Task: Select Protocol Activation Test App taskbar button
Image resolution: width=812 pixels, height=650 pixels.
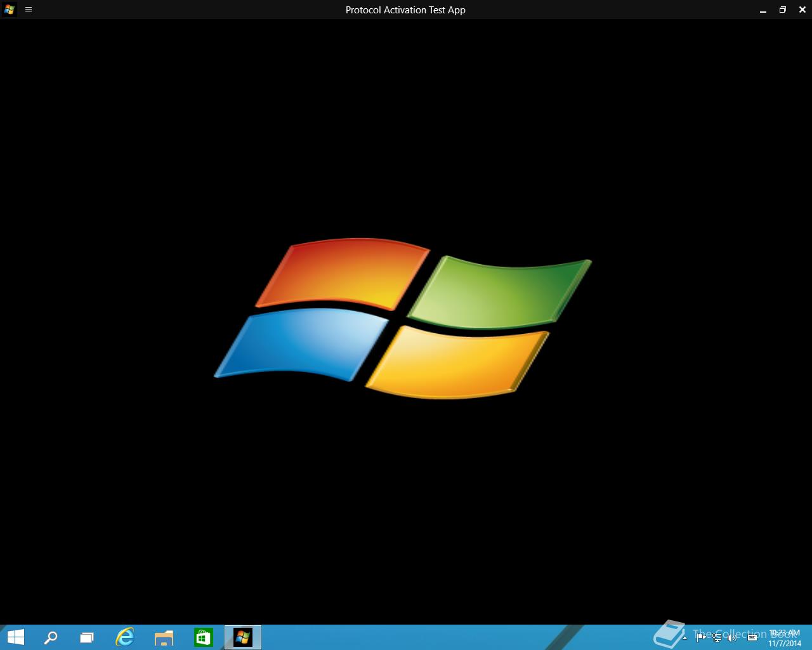Action: (243, 637)
